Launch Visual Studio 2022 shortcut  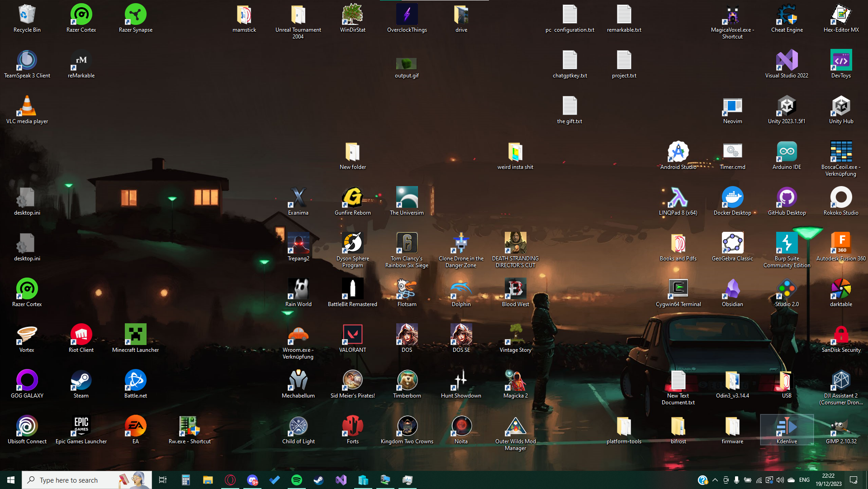[787, 64]
